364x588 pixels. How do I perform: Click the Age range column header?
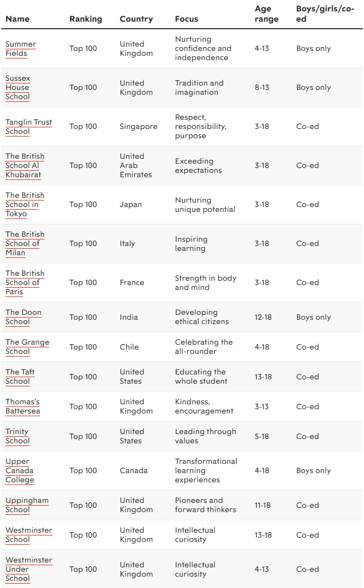point(266,14)
